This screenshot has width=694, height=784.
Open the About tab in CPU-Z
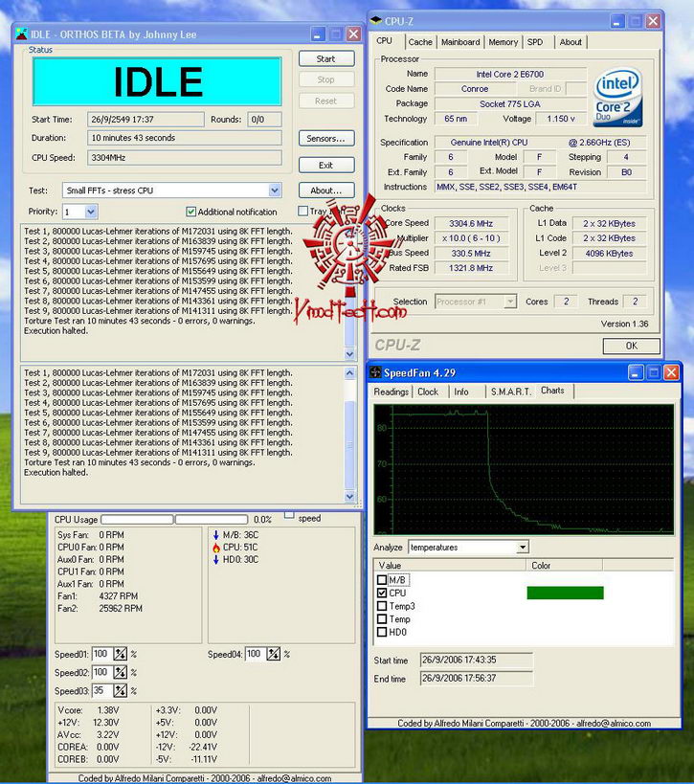pyautogui.click(x=571, y=42)
